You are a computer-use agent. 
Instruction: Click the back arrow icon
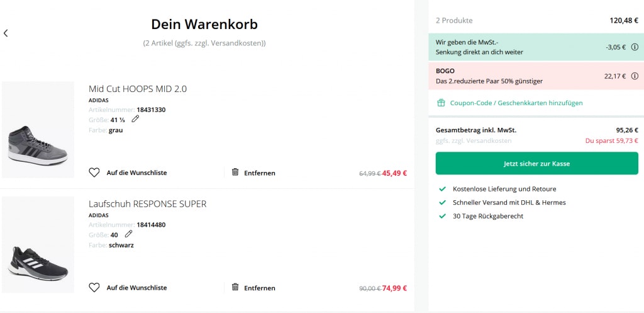[x=6, y=33]
